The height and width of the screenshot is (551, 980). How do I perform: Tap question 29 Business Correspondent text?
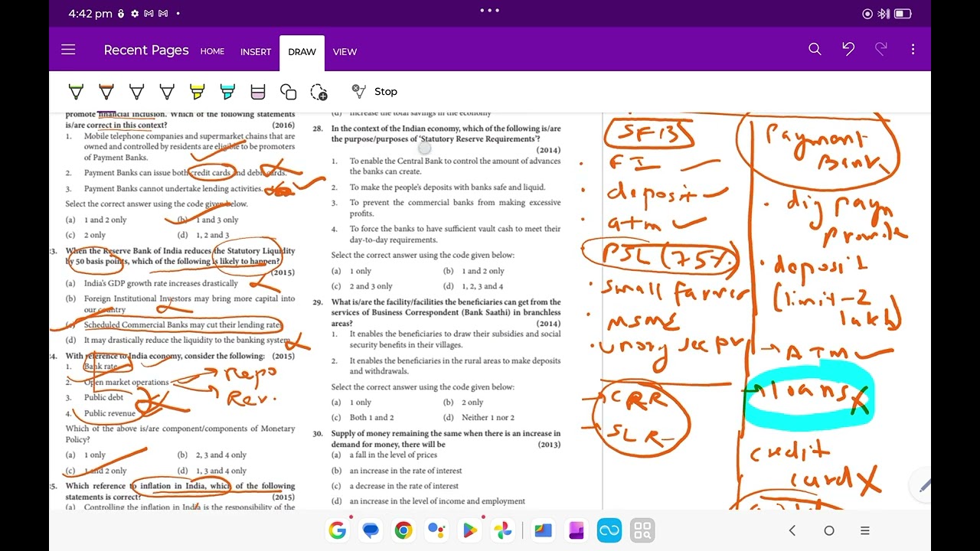pyautogui.click(x=446, y=312)
